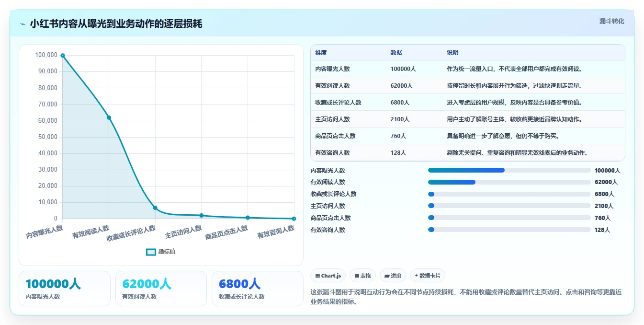The height and width of the screenshot is (325, 644).
Task: Click the lightning icon beside the title
Action: pyautogui.click(x=23, y=24)
